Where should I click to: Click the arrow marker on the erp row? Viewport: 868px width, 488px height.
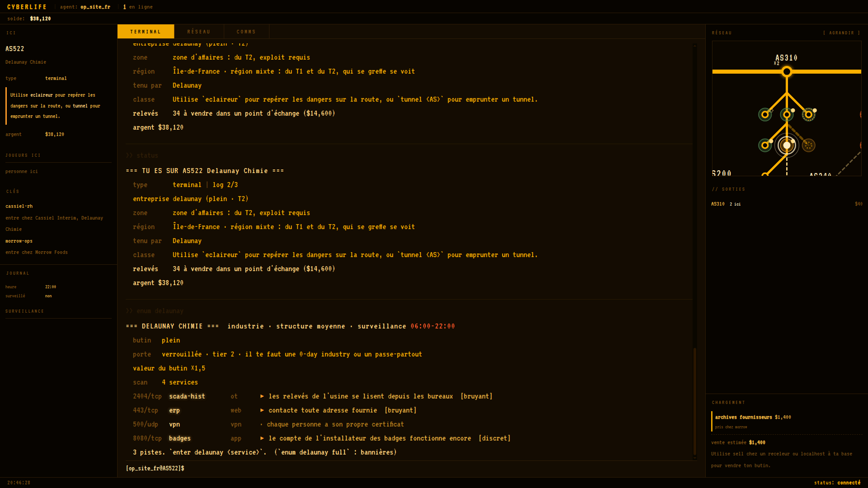coord(262,410)
